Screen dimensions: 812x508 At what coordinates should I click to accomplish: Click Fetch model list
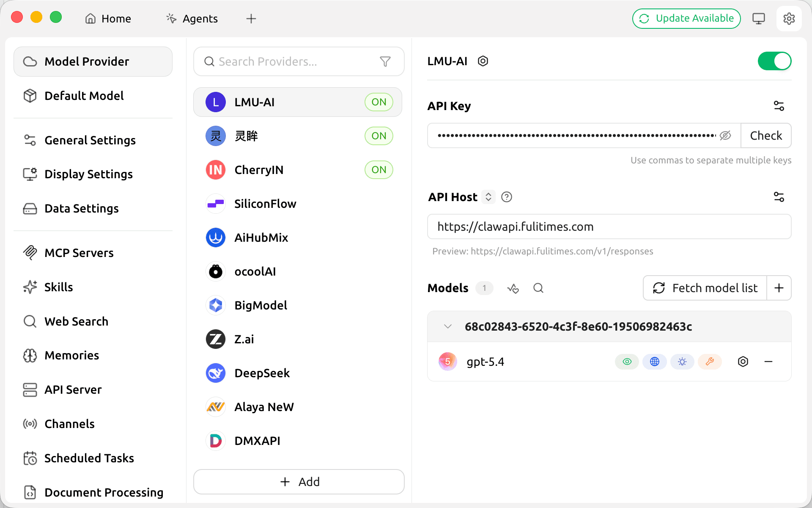[705, 288]
